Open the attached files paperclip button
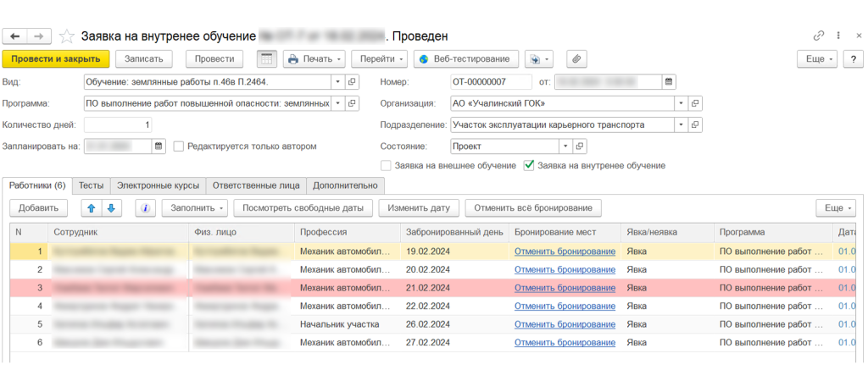868x381 pixels. 576,59
